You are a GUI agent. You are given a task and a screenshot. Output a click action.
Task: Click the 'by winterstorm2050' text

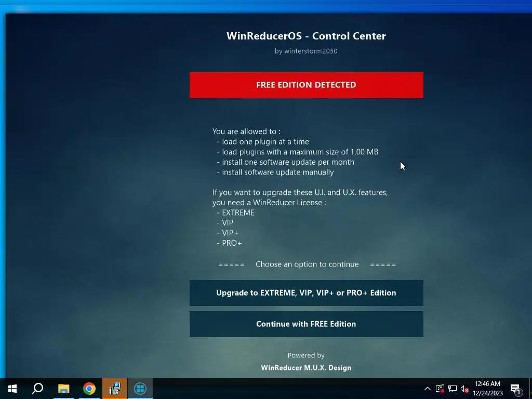pos(306,51)
